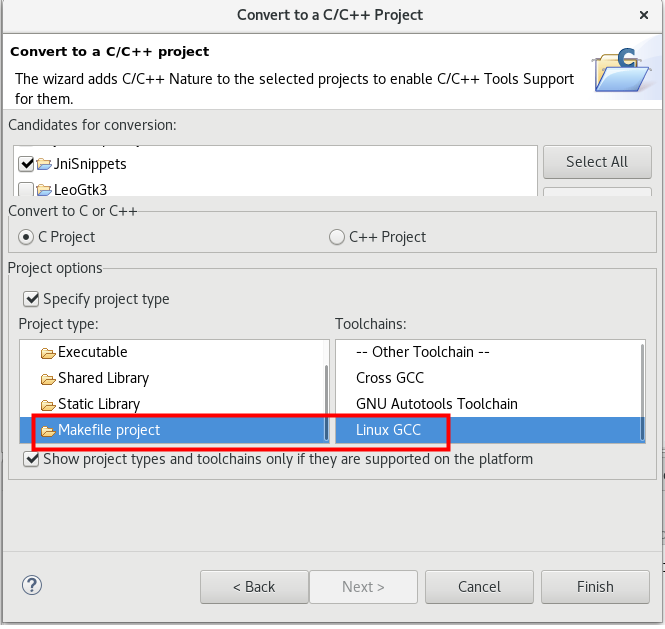665x629 pixels.
Task: Click the Shared Library folder icon
Action: pyautogui.click(x=47, y=379)
